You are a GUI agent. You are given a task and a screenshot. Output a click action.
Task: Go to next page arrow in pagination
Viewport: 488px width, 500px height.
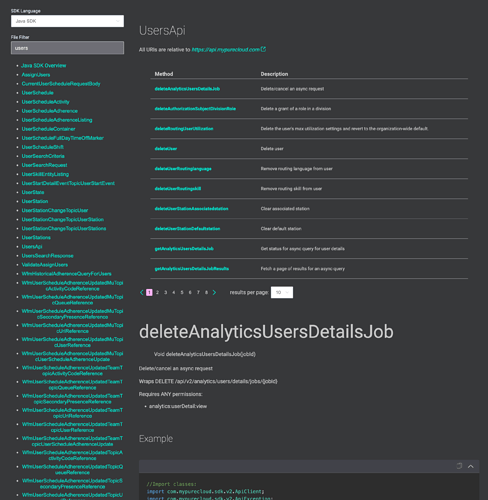click(x=214, y=292)
